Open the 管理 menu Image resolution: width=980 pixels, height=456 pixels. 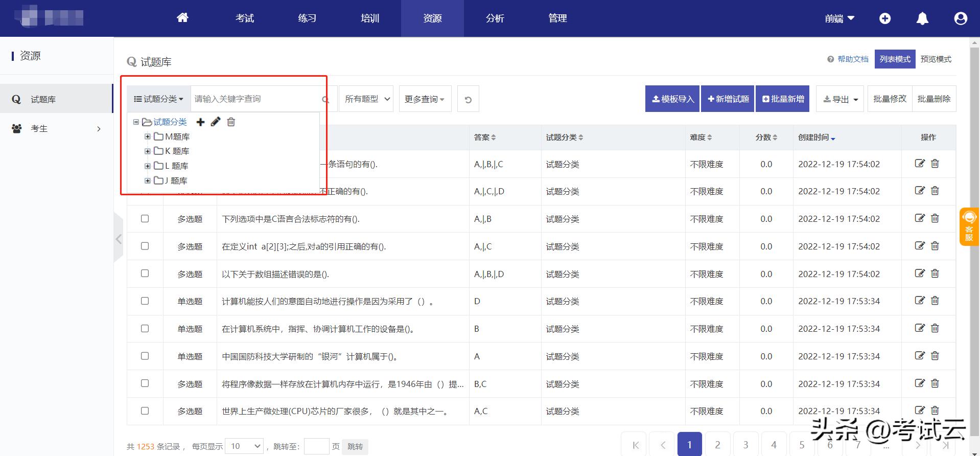(557, 18)
